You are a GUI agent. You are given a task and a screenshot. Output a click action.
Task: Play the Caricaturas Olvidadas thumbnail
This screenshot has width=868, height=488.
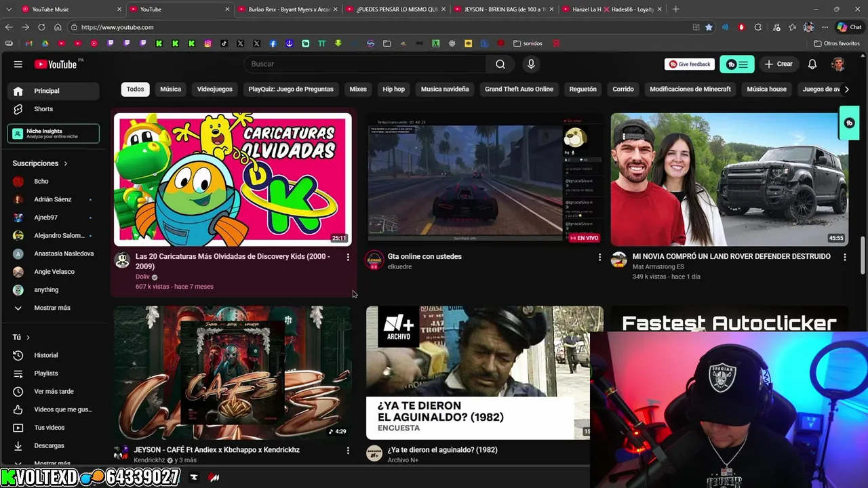point(233,180)
